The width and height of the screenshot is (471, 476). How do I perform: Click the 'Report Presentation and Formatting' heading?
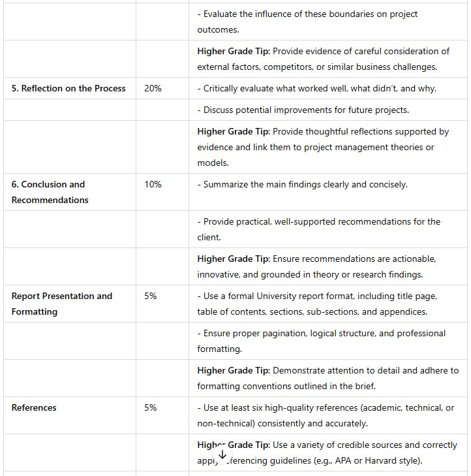[x=62, y=304]
